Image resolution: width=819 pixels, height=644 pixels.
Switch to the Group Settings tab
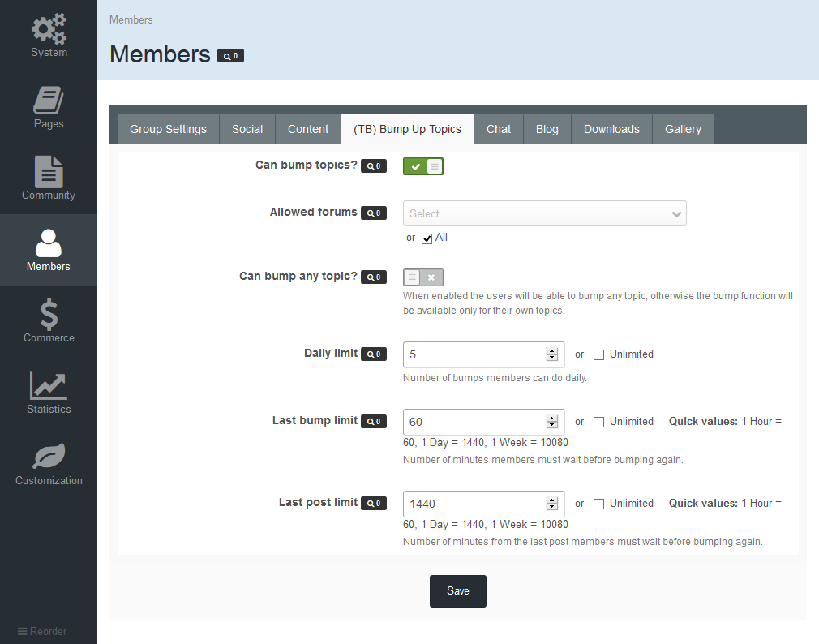(168, 129)
